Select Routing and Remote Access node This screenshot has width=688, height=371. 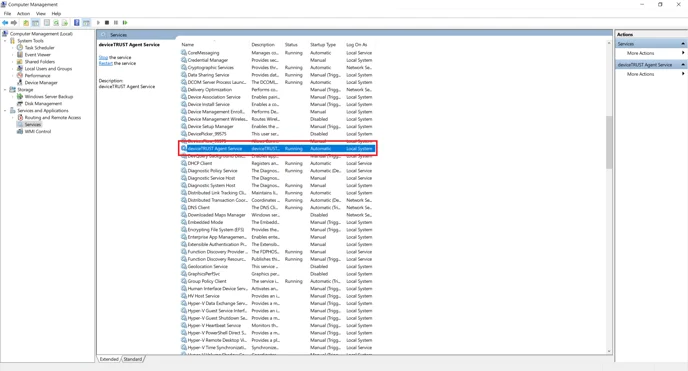tap(53, 118)
